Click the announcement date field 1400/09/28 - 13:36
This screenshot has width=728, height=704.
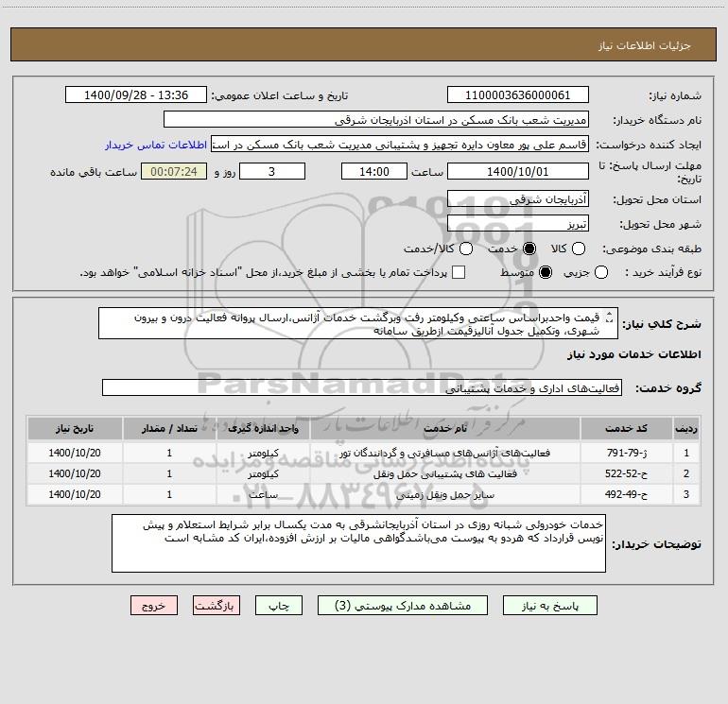point(136,95)
